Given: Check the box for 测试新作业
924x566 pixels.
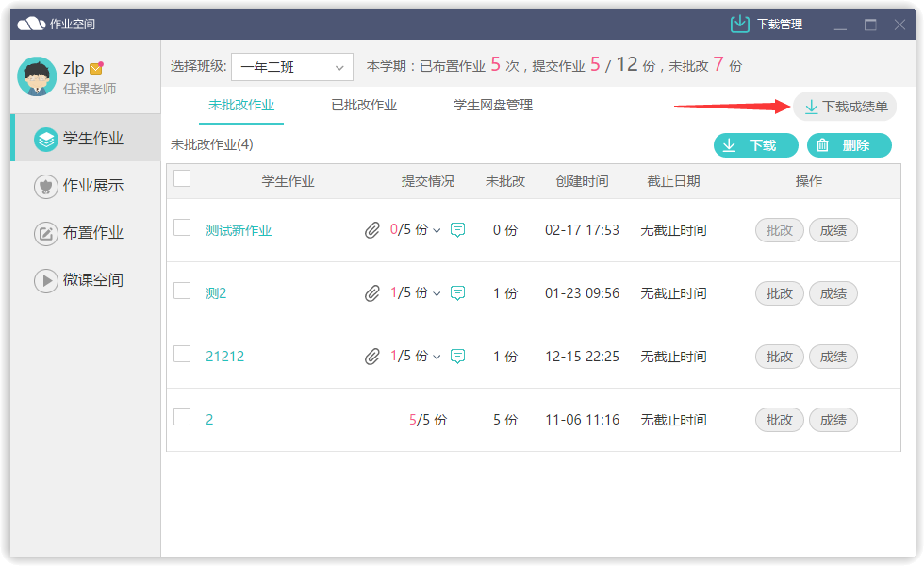Looking at the screenshot, I should [182, 227].
